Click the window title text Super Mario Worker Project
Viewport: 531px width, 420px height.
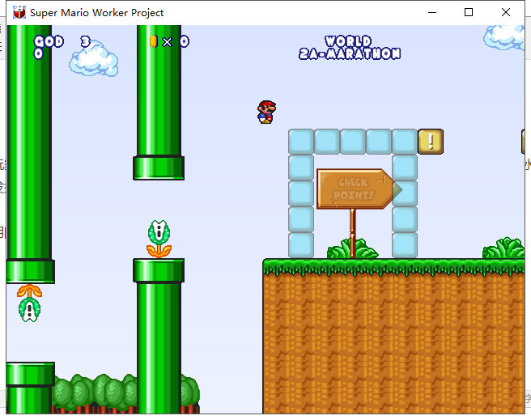click(97, 13)
